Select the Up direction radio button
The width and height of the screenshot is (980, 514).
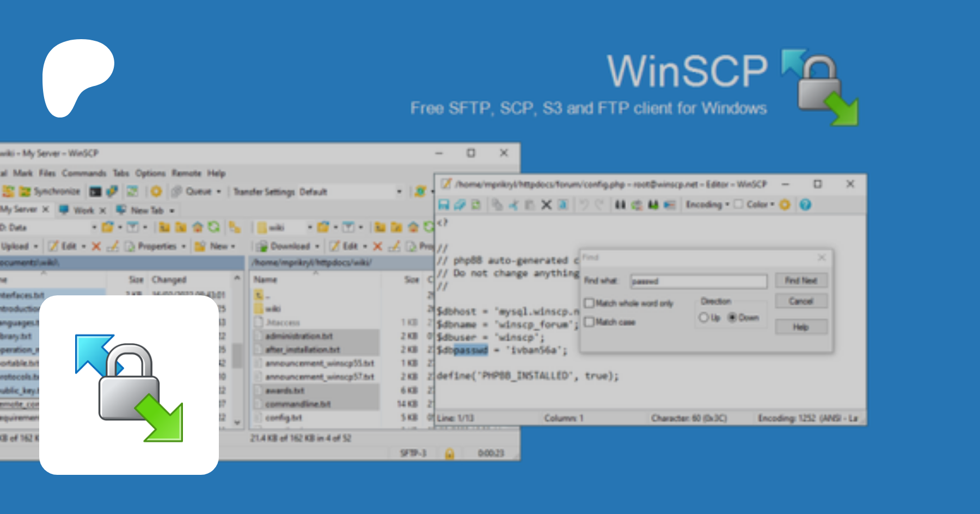pos(703,317)
